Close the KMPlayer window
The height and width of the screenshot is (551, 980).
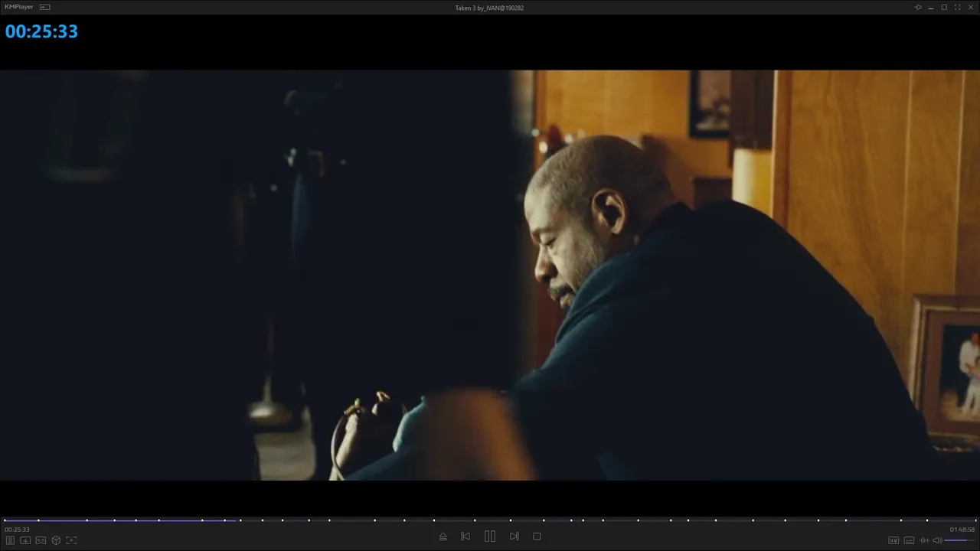click(970, 8)
